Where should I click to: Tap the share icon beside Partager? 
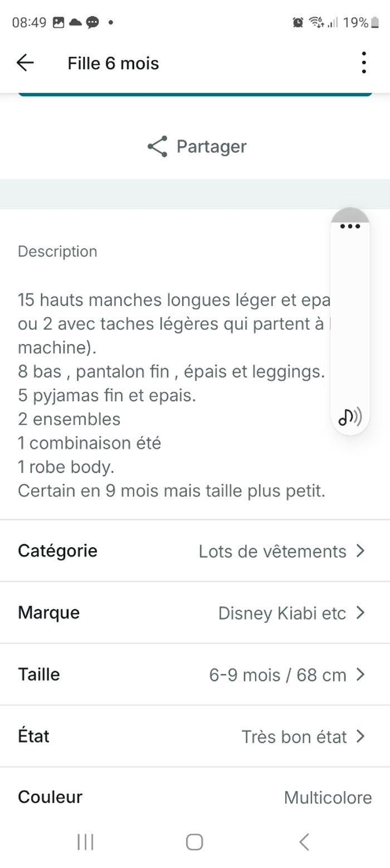click(x=158, y=146)
